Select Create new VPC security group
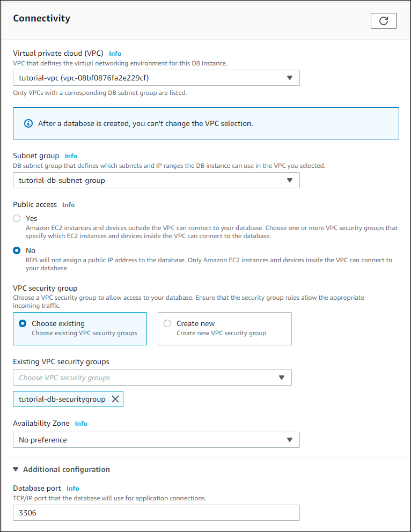Image resolution: width=411 pixels, height=532 pixels. point(167,323)
